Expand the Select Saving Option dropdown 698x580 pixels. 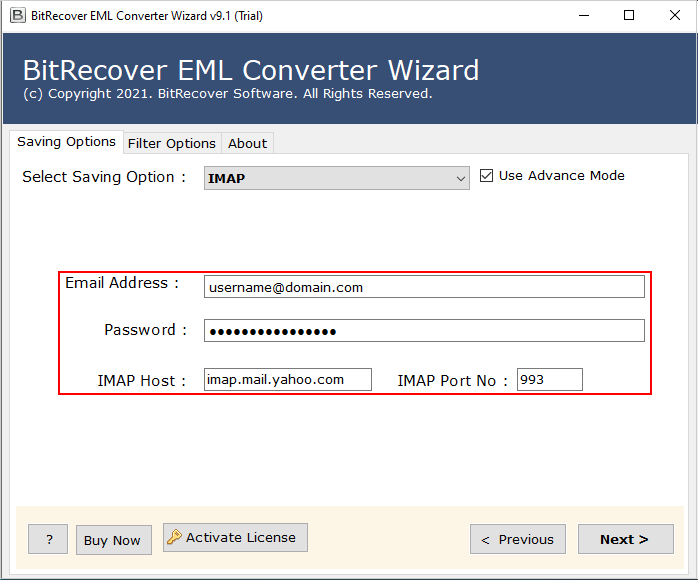coord(460,179)
